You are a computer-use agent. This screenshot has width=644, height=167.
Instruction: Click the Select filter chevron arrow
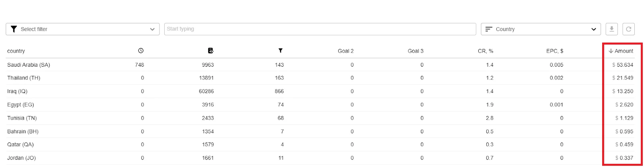[x=152, y=29]
